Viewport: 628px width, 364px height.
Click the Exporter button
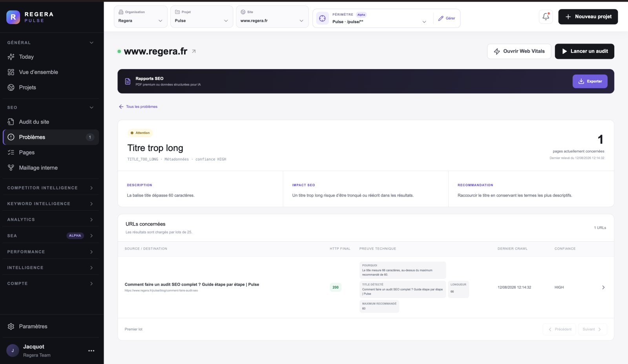590,81
